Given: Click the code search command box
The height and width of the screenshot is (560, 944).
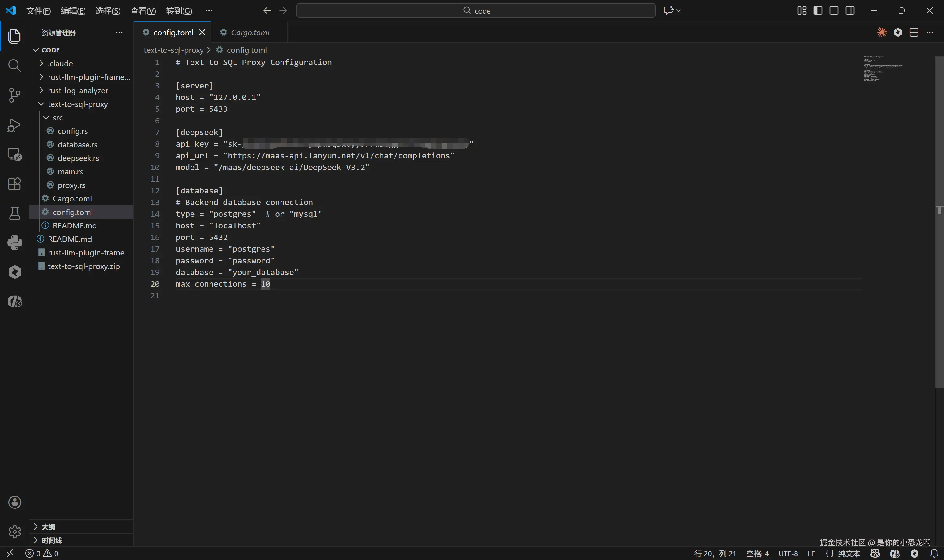Looking at the screenshot, I should coord(476,10).
